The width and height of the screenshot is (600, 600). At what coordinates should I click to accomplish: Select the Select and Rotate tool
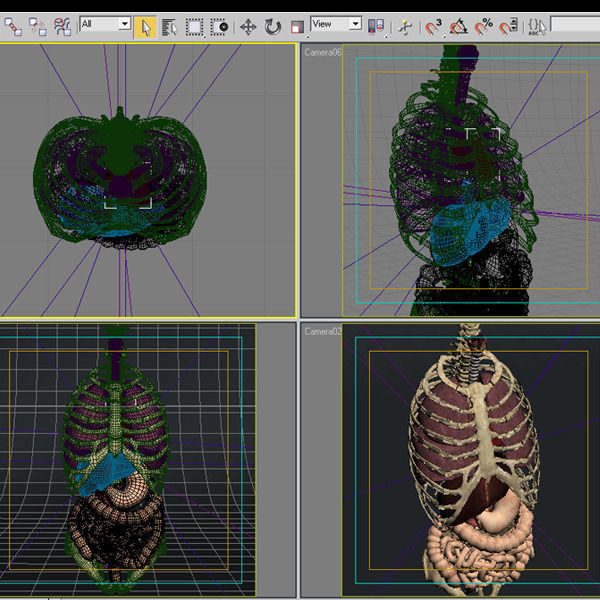(x=272, y=28)
